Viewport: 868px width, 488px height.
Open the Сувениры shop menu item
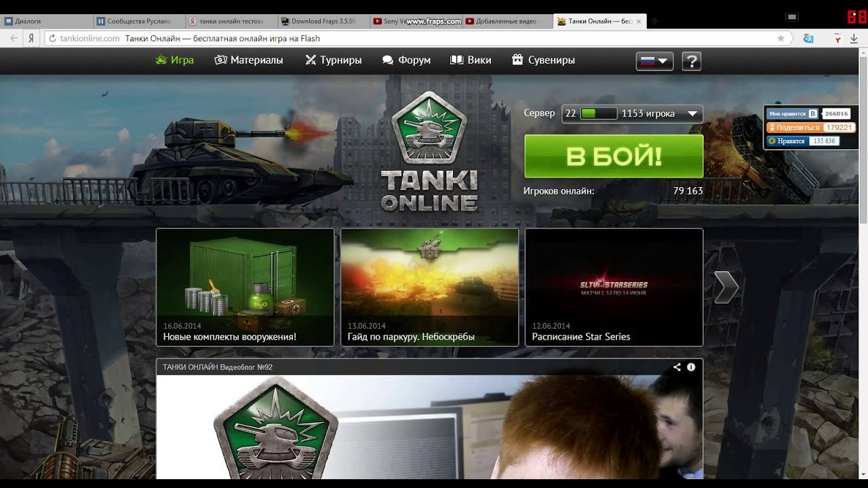pyautogui.click(x=543, y=60)
